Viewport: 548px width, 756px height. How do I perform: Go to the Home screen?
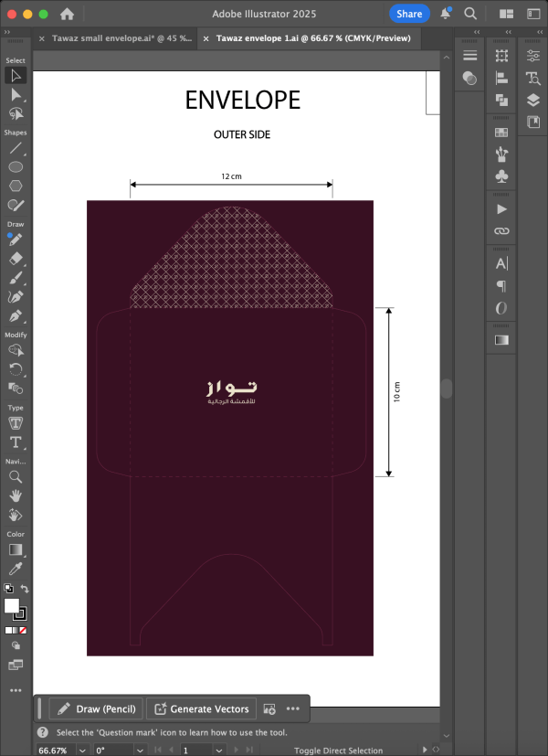coord(67,14)
